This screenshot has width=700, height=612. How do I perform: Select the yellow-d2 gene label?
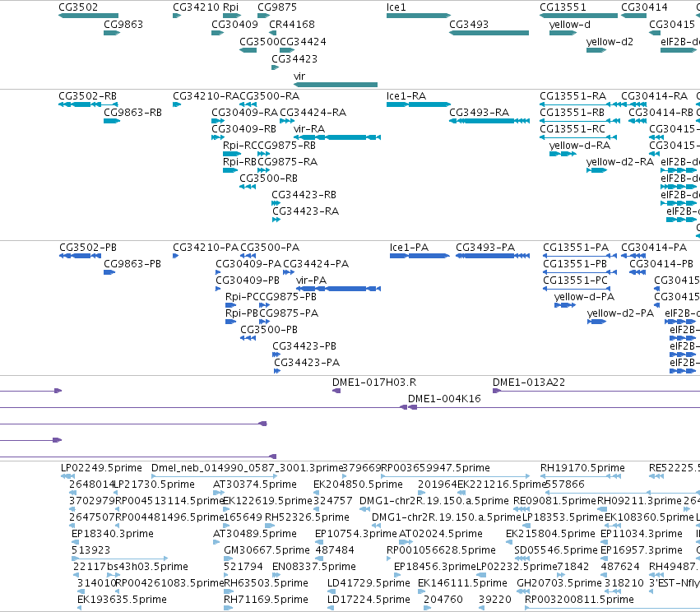(x=610, y=42)
